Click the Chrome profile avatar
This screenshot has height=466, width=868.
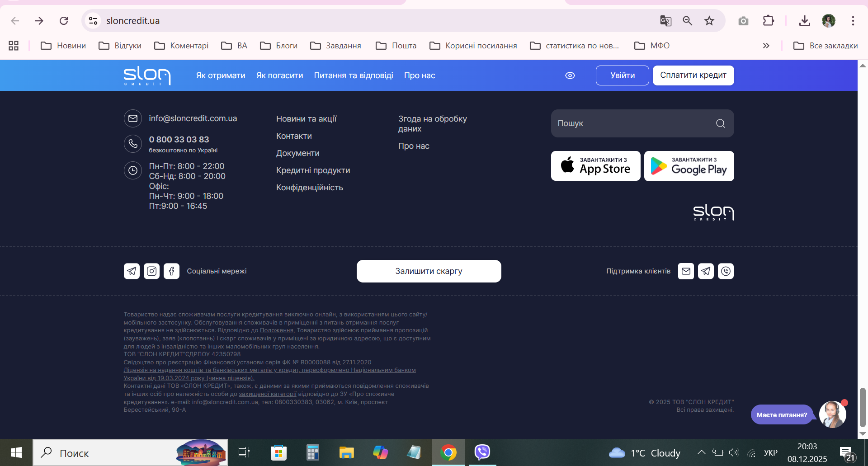(829, 21)
